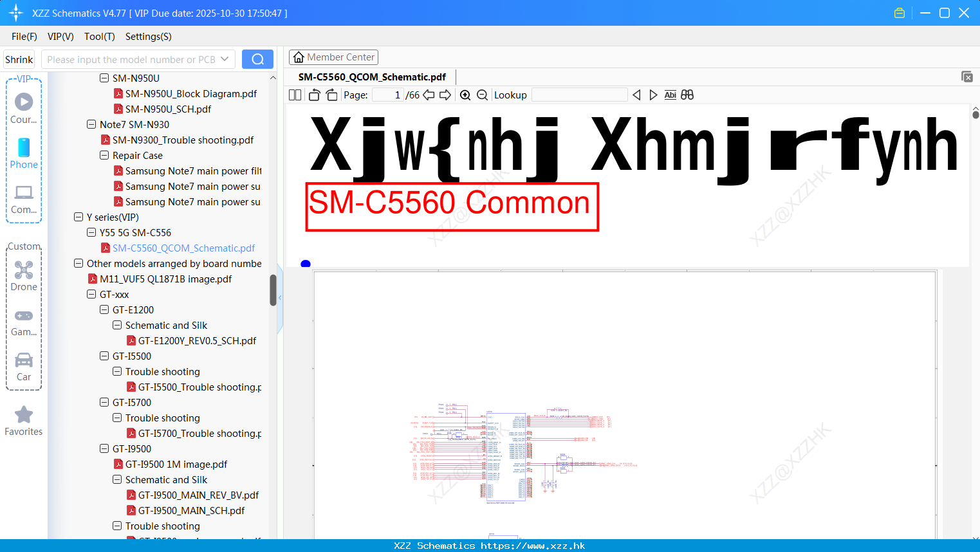Rotate page counterclockwise icon
Screen dimensions: 980x552
point(314,95)
